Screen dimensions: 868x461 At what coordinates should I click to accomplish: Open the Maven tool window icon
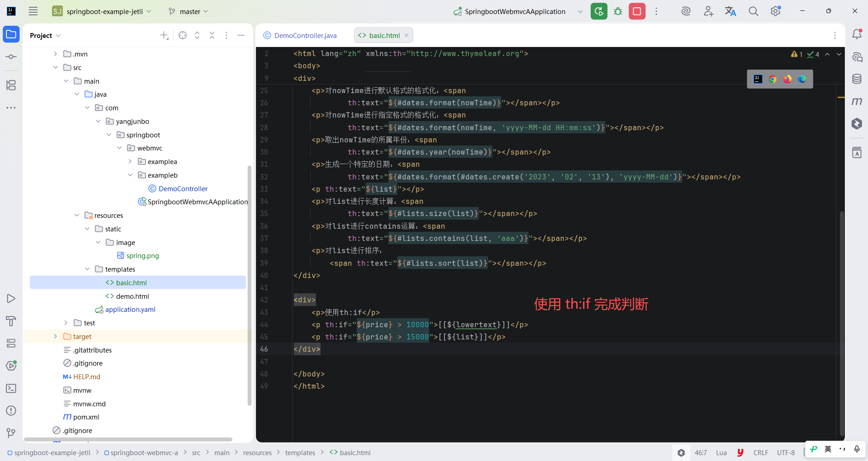tap(857, 101)
